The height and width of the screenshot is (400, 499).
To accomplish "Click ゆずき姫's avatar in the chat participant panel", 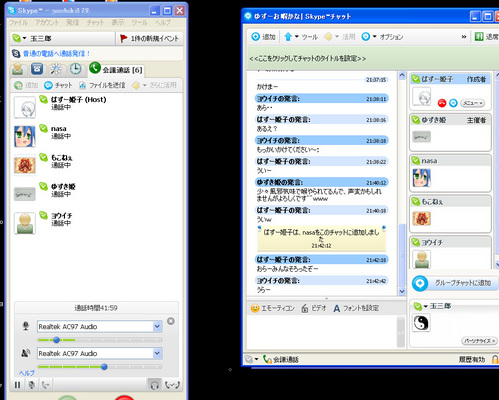I will coord(422,137).
